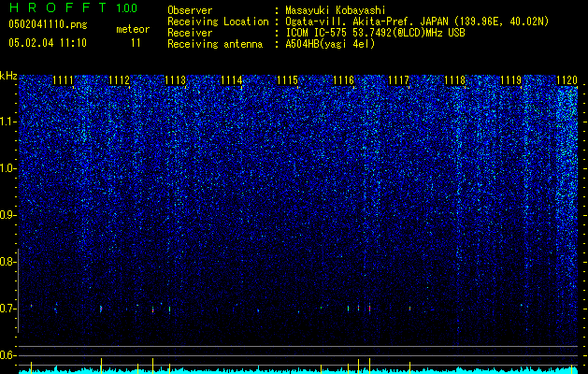The image size is (588, 374).
Task: Click the A504HB(yagi 4el) antenna value
Action: coord(330,44)
